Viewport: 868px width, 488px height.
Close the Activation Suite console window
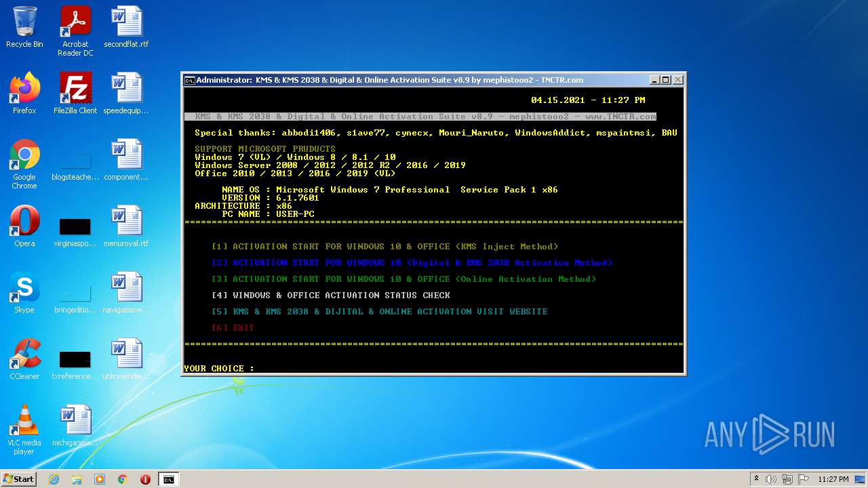tap(677, 80)
